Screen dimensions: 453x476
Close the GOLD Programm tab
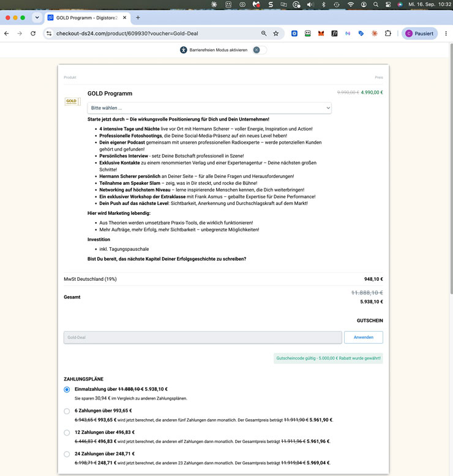click(124, 18)
